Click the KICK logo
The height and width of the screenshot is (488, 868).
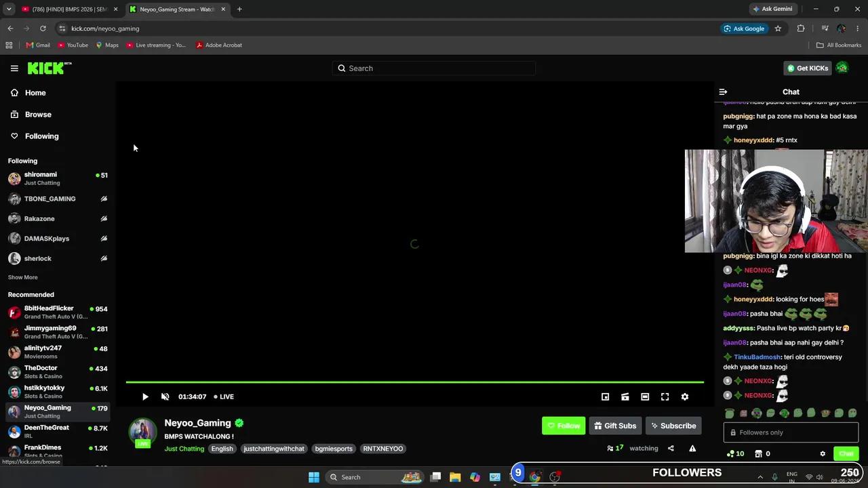pos(49,68)
